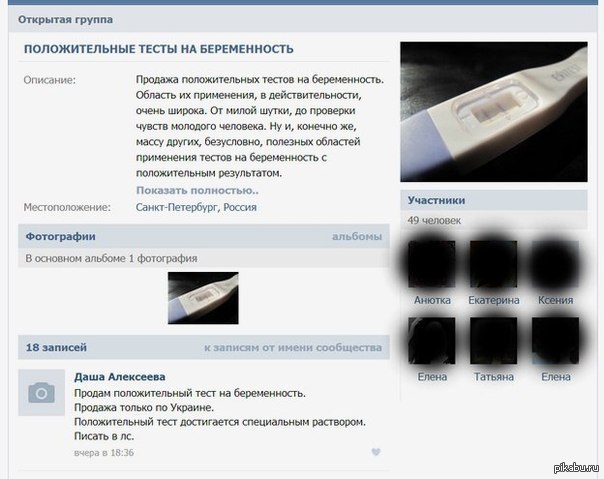
Task: Open the 18 записей wall header
Action: point(56,348)
